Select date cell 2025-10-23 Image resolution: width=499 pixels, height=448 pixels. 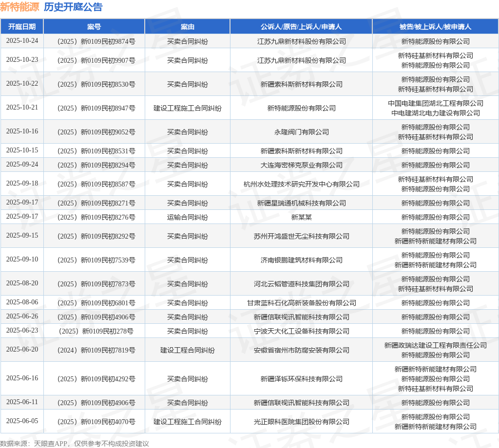pos(22,60)
